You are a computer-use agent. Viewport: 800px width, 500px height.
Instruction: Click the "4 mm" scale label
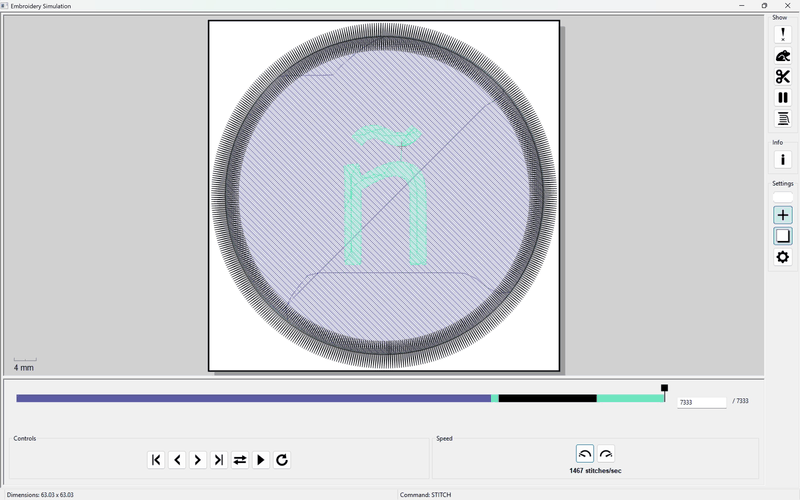click(x=24, y=368)
